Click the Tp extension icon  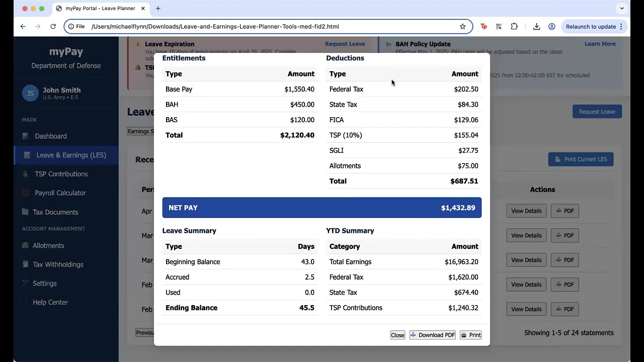click(x=484, y=27)
